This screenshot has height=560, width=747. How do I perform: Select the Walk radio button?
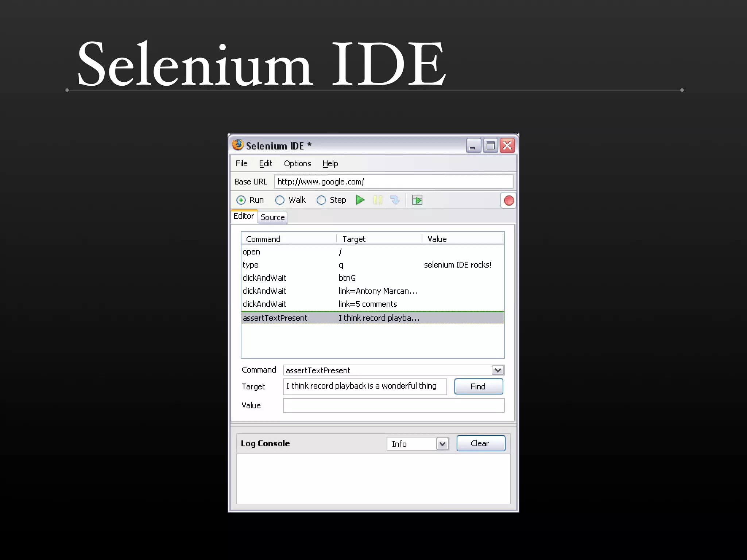280,200
